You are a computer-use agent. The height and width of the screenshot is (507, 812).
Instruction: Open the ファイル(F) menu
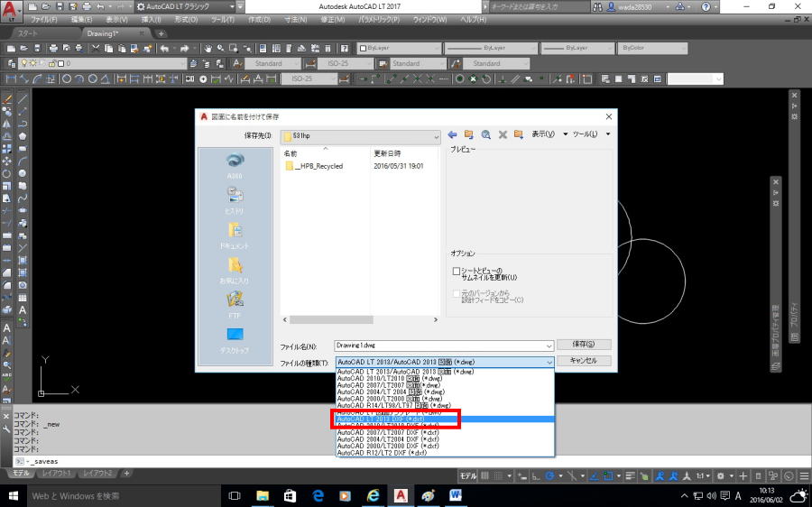43,20
